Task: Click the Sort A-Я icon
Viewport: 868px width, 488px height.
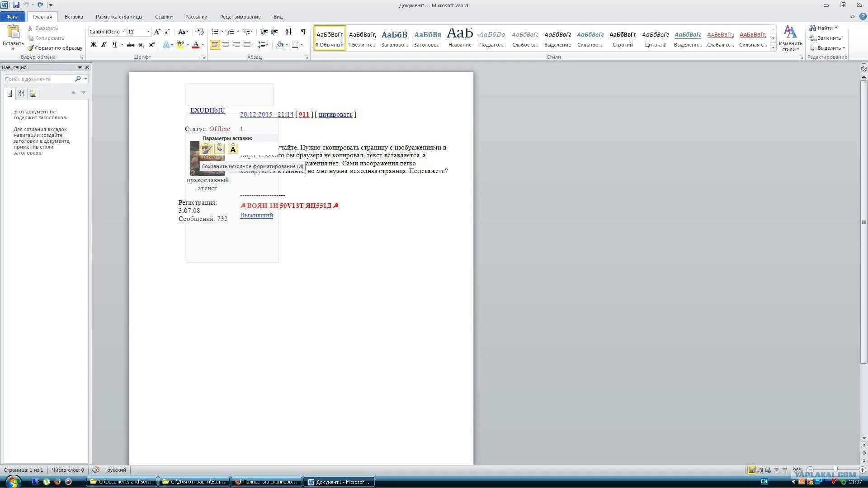Action: [x=288, y=32]
